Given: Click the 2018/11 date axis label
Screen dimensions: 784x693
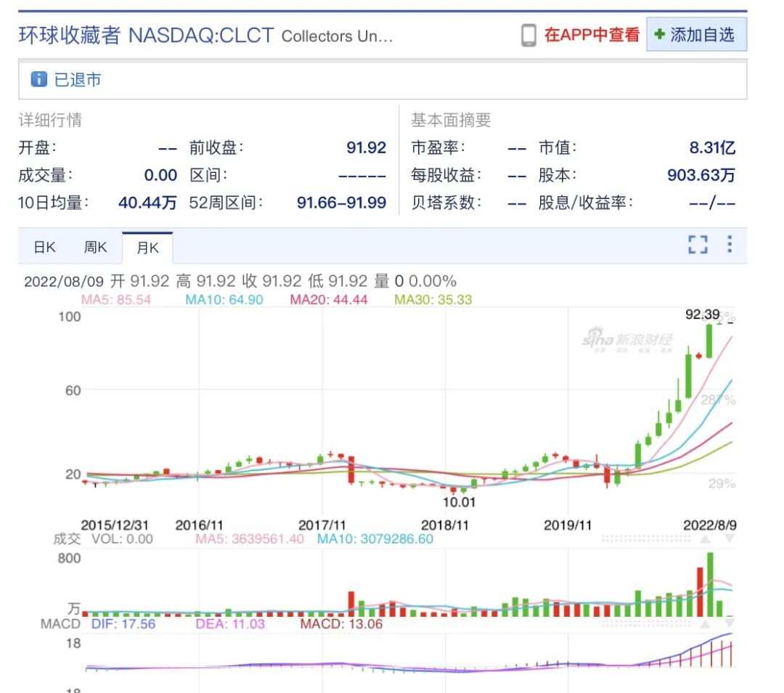Looking at the screenshot, I should 445,525.
